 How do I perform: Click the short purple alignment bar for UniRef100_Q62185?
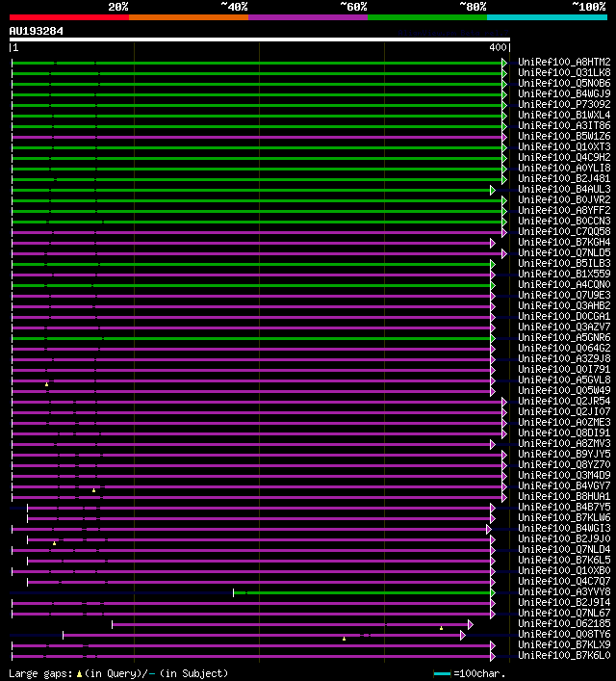tap(290, 624)
